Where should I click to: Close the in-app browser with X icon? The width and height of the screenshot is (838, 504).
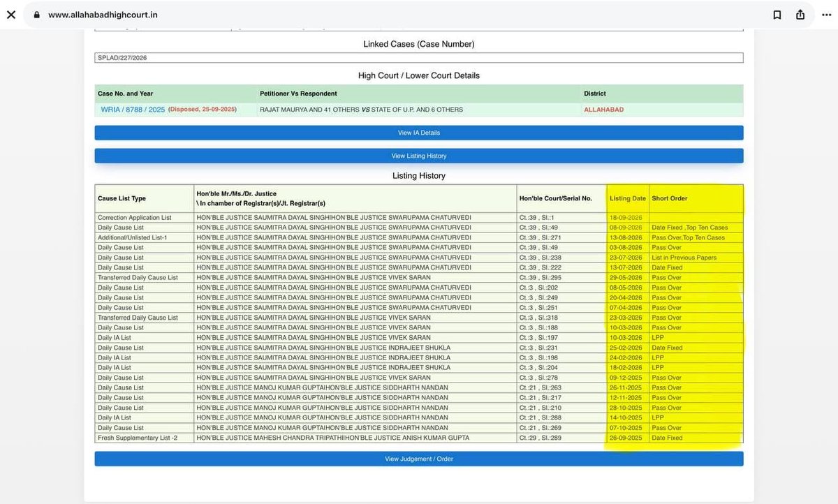[10, 15]
